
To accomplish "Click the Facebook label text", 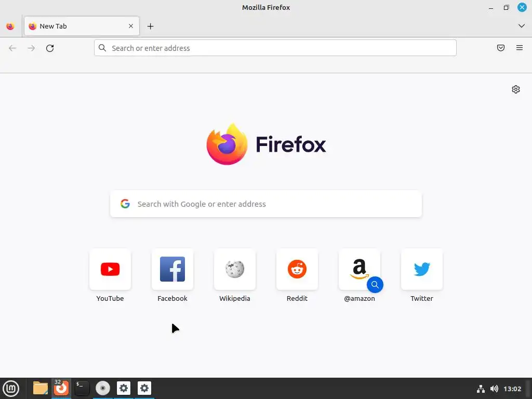I will pyautogui.click(x=172, y=299).
